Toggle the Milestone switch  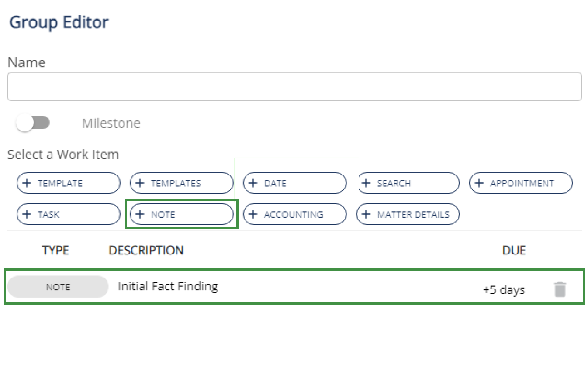(33, 124)
